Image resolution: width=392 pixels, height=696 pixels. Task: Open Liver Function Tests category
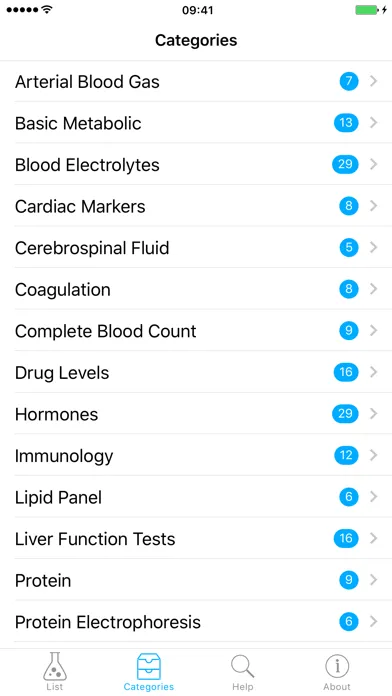(196, 538)
